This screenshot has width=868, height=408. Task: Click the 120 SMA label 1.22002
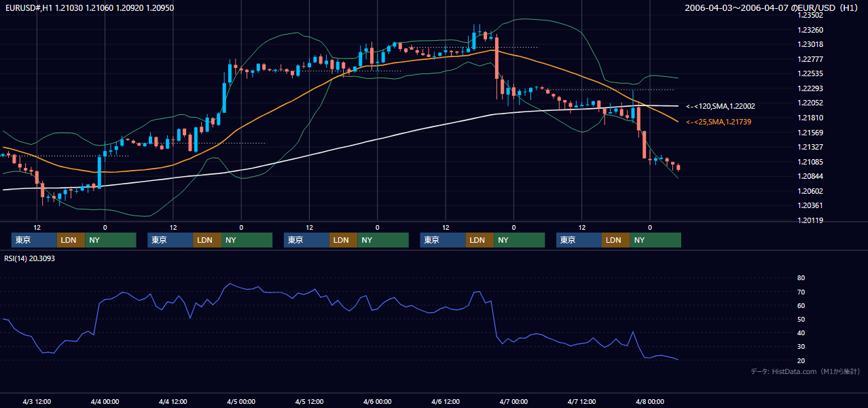(721, 106)
